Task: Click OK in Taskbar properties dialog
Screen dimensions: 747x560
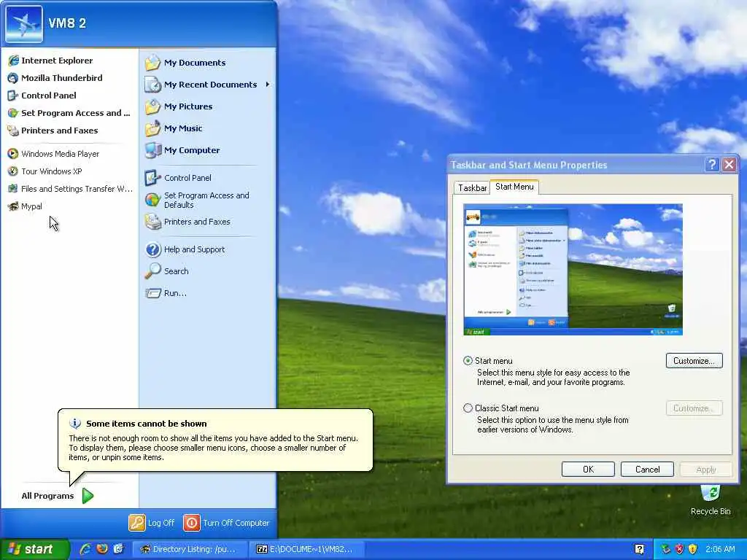Action: coord(588,470)
